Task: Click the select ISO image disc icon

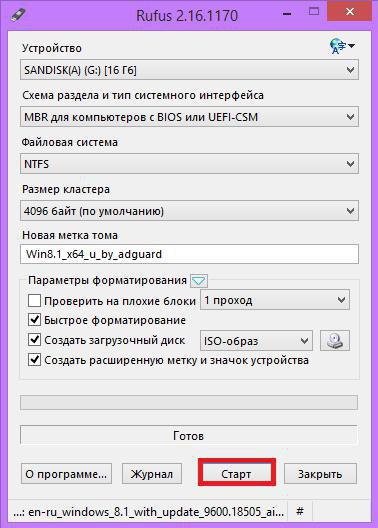Action: [x=335, y=340]
